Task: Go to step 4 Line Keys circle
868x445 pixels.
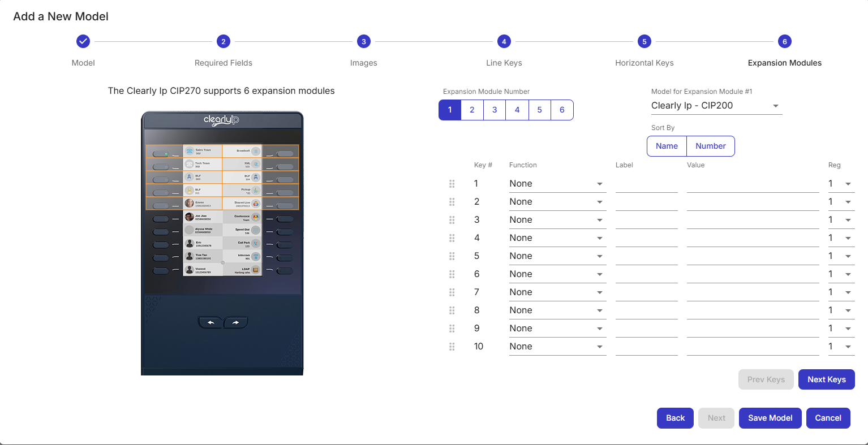Action: 504,41
